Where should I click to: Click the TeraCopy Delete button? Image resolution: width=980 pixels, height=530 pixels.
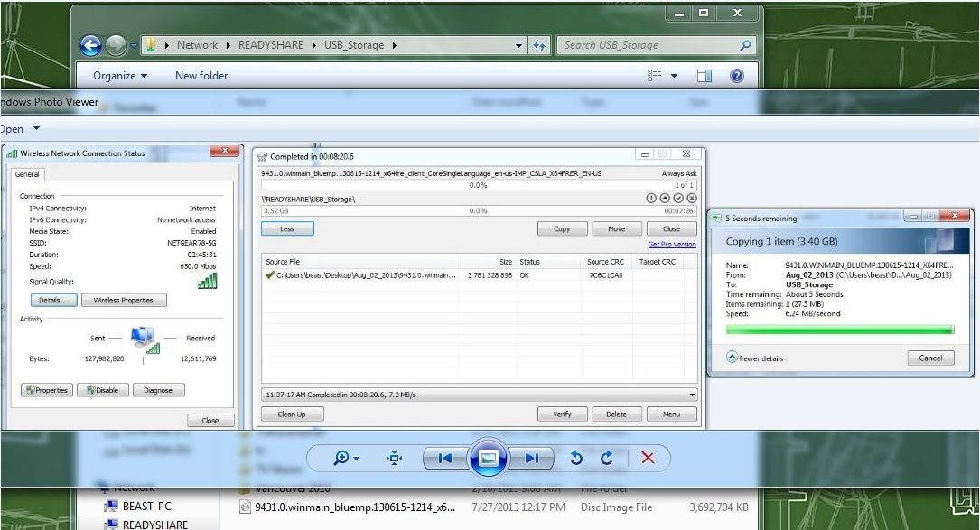tap(616, 414)
